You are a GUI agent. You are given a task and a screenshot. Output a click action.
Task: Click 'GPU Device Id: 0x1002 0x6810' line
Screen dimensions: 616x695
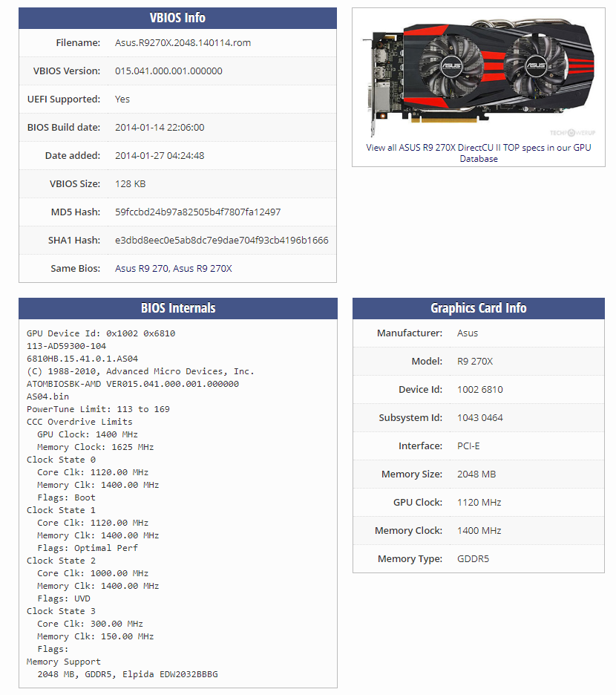pos(101,333)
